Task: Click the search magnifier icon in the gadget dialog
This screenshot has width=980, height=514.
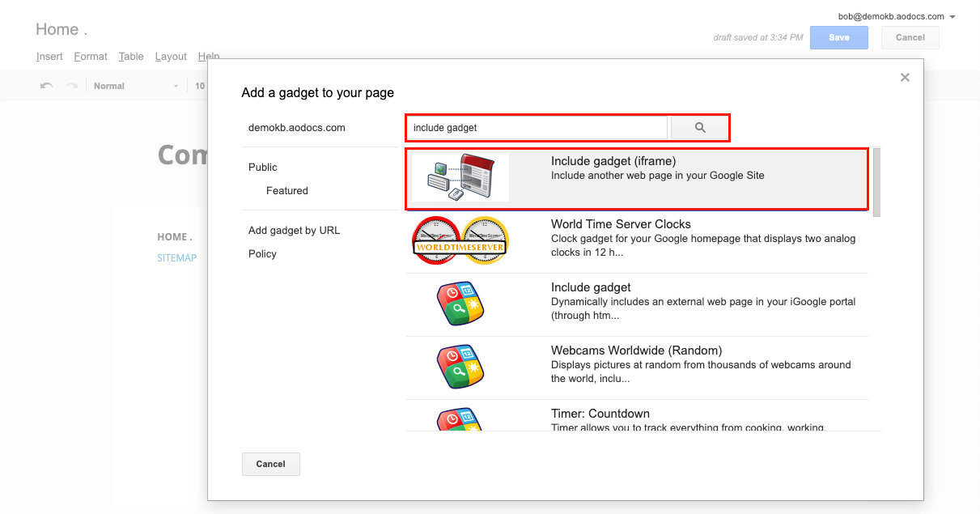Action: pyautogui.click(x=699, y=127)
